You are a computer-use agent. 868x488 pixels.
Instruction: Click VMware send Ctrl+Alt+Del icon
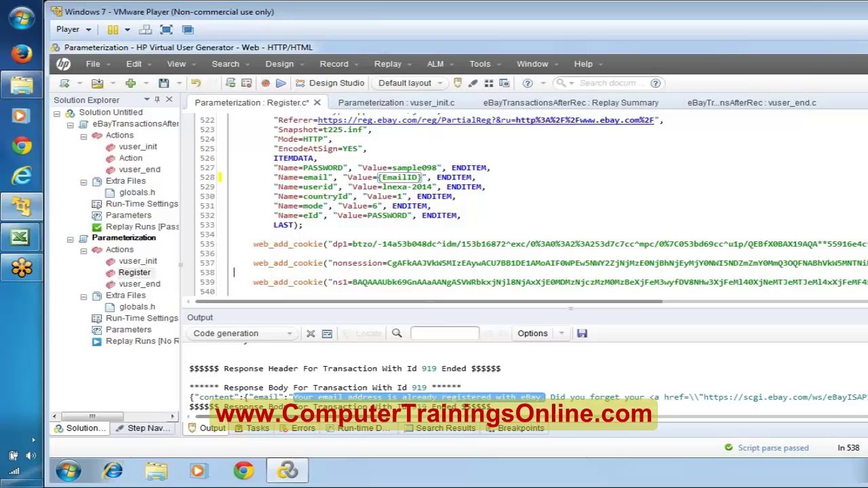[x=144, y=29]
